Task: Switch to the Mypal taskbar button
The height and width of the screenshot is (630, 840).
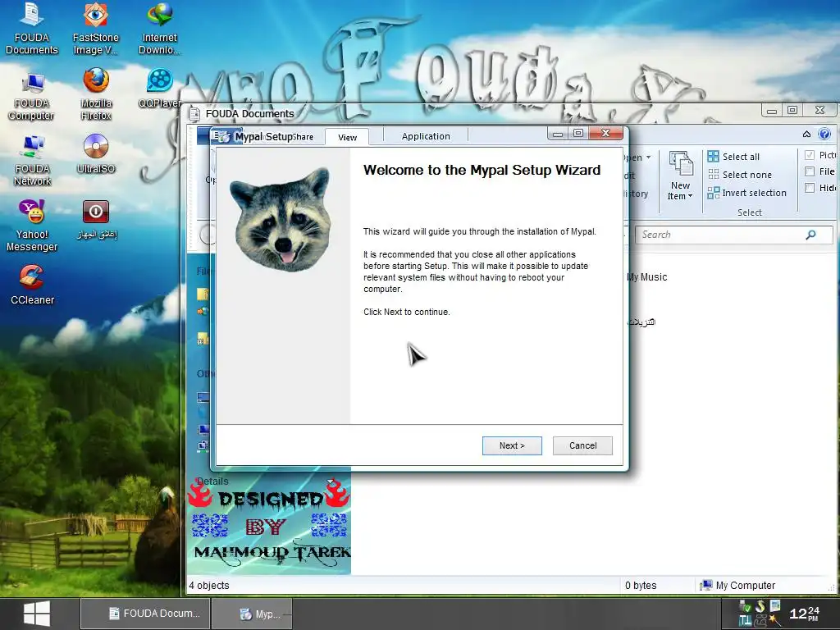Action: point(252,614)
